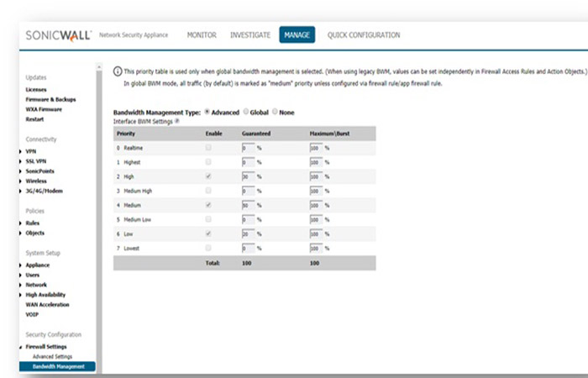Viewport: 588px width, 378px height.
Task: Click Lowest guaranteed percentage field
Action: tap(249, 248)
